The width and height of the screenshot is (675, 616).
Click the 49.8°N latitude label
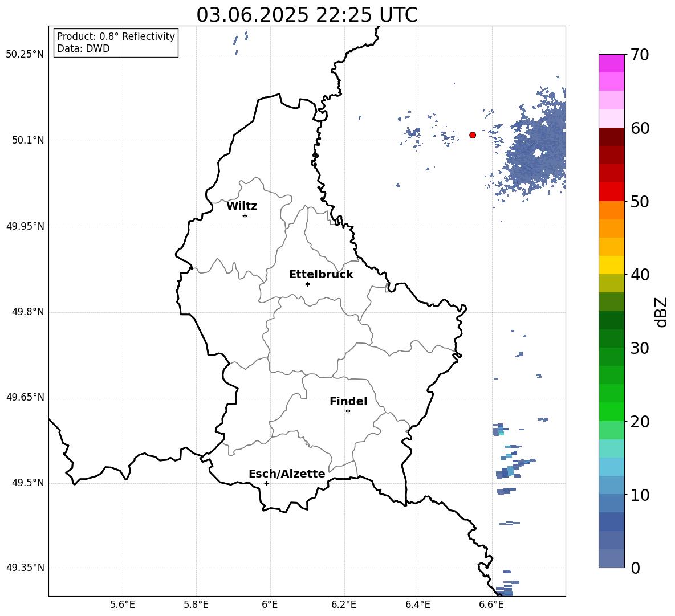click(x=28, y=312)
